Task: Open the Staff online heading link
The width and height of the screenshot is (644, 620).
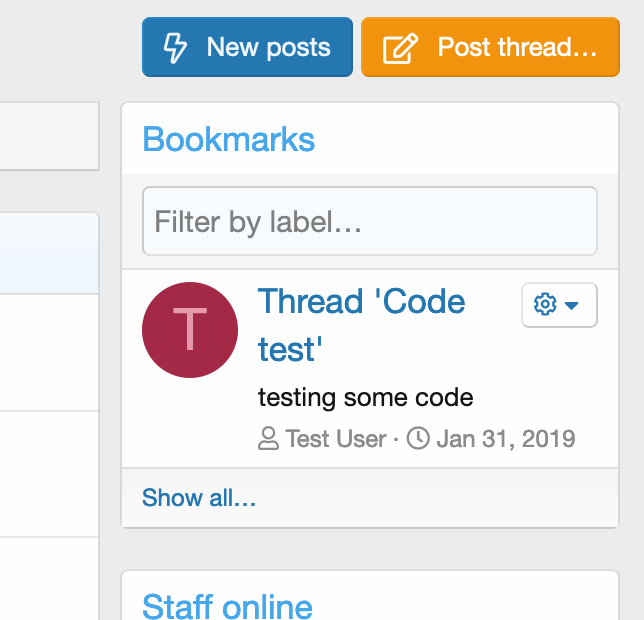Action: pos(227,606)
